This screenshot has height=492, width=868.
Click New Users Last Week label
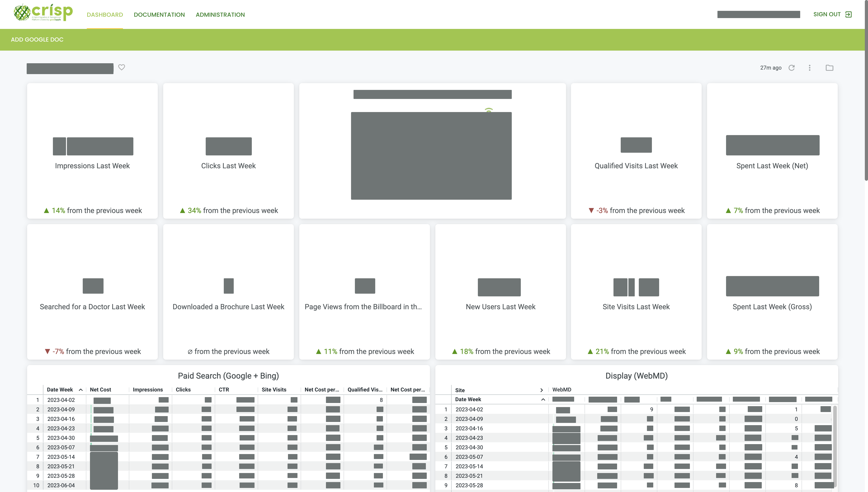[x=500, y=307]
